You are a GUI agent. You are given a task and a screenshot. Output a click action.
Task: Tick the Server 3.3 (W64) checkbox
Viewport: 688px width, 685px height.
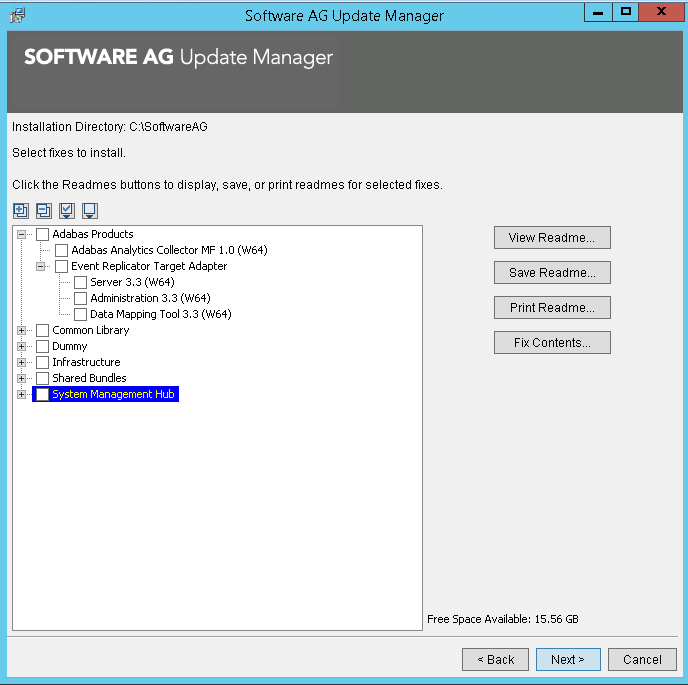(80, 282)
